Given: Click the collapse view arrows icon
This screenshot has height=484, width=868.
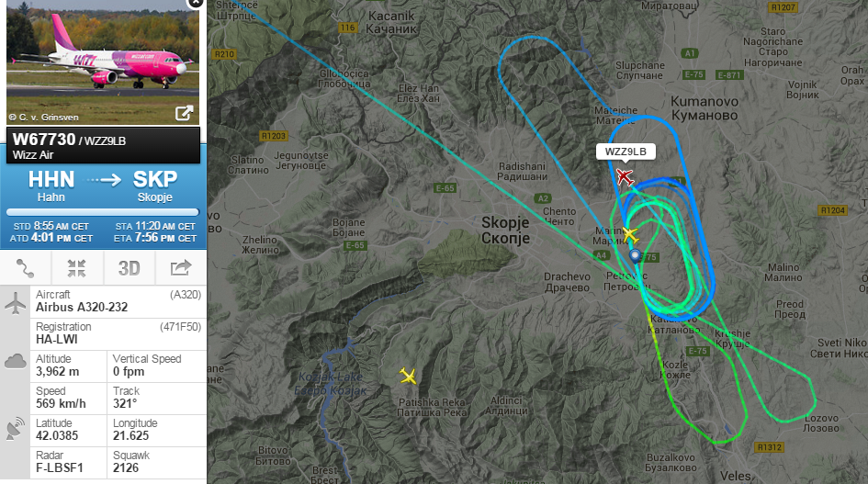Looking at the screenshot, I should pyautogui.click(x=77, y=268).
